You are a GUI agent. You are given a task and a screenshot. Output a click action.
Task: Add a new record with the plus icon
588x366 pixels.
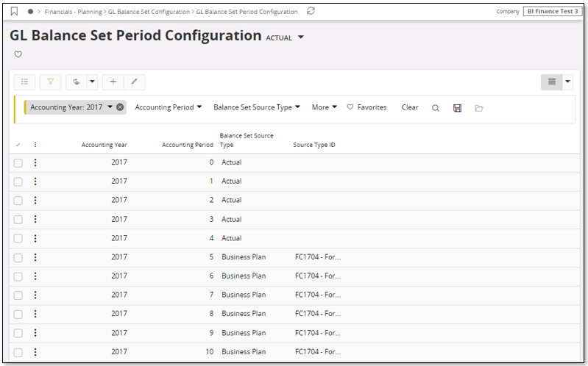coord(113,82)
